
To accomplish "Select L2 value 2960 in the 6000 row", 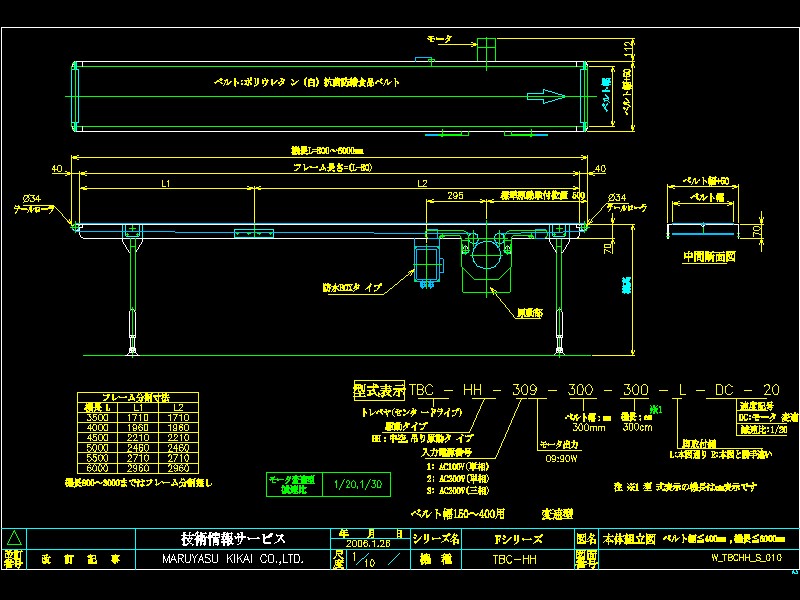I will coord(179,468).
